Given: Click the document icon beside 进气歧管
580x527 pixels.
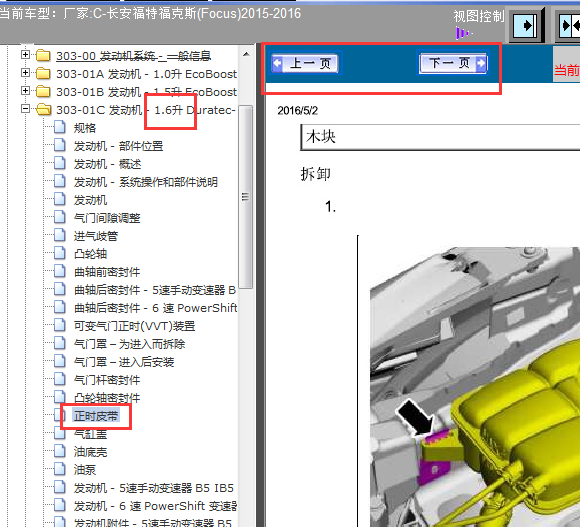Looking at the screenshot, I should pos(60,234).
